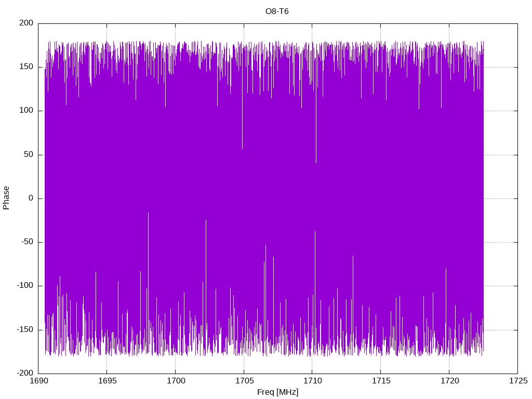Viewport: 532px width, 399px height.
Task: Click the x-axis tick label 1710
Action: click(313, 381)
